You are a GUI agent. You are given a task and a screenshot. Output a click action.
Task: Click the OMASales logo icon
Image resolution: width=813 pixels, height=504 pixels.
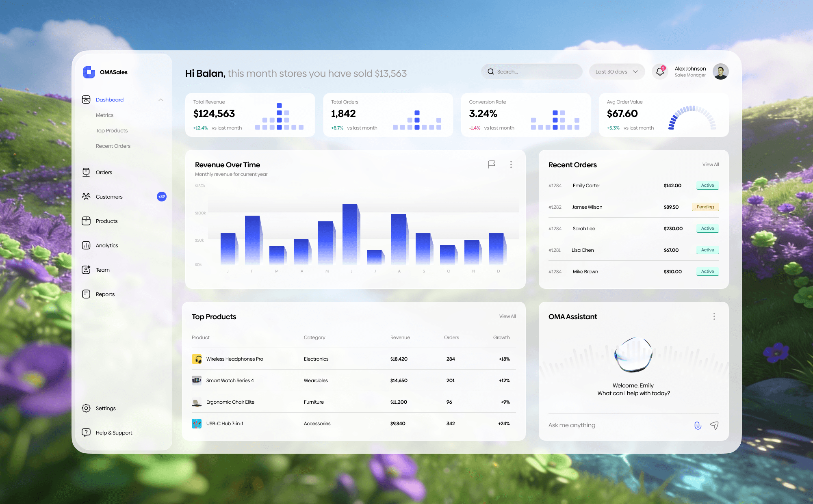(89, 72)
